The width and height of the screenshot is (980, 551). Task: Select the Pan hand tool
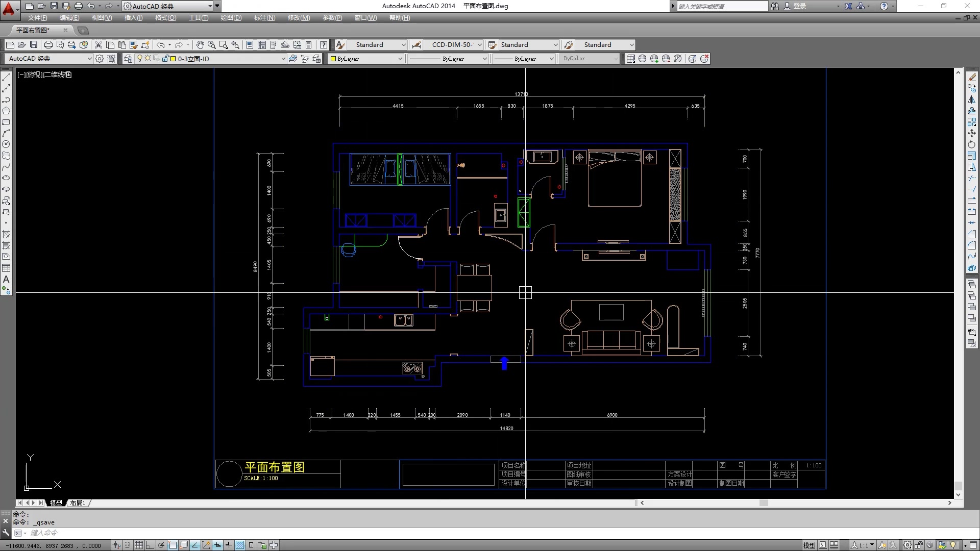pyautogui.click(x=200, y=45)
